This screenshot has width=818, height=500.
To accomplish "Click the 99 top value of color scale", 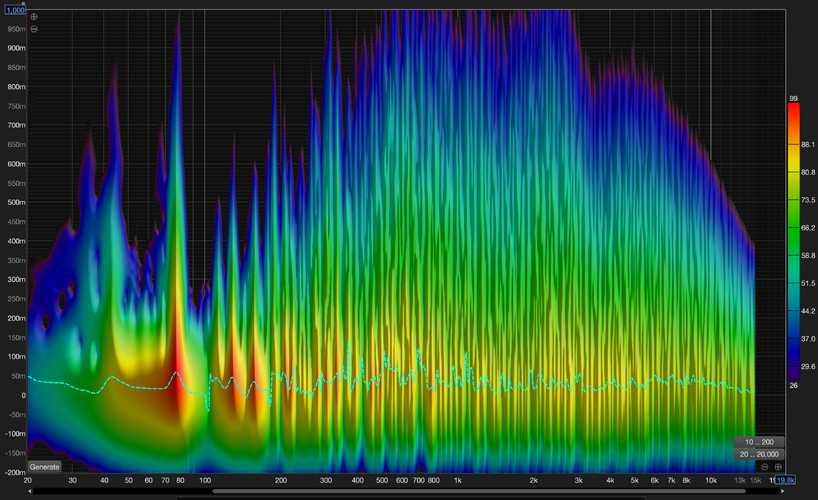I will point(793,99).
